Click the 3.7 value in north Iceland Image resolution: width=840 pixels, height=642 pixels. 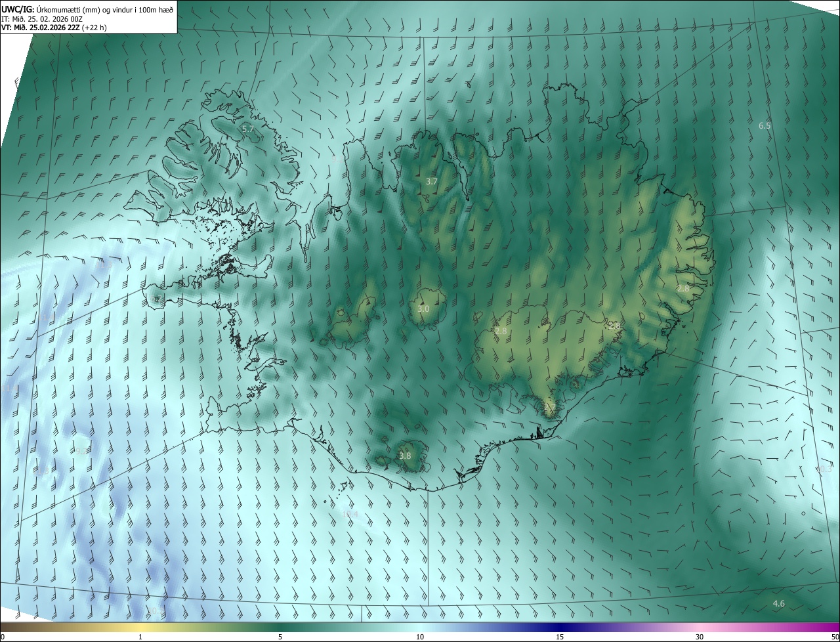click(x=431, y=181)
